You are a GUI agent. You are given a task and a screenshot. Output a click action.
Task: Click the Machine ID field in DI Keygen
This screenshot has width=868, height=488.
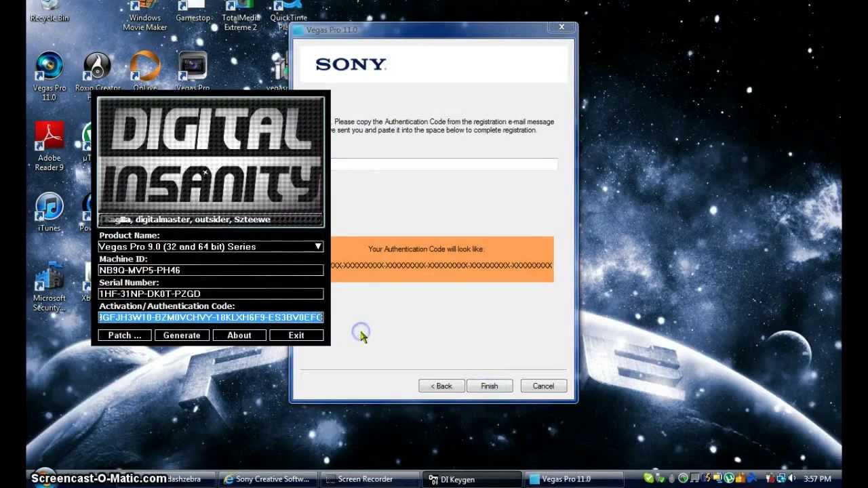click(211, 270)
